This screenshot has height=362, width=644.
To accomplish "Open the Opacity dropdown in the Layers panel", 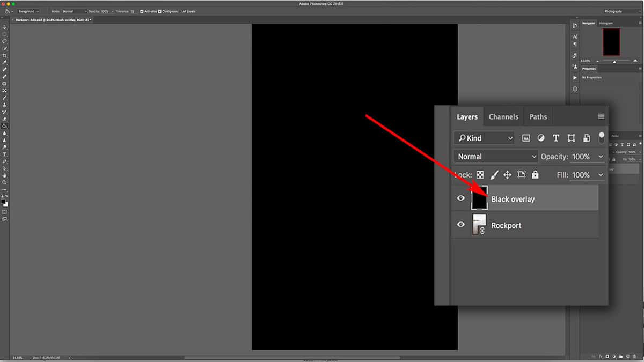I will click(601, 156).
